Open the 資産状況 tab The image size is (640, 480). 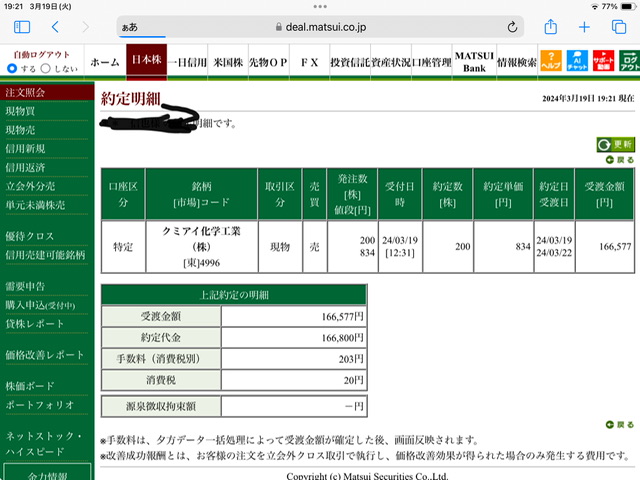coord(391,62)
